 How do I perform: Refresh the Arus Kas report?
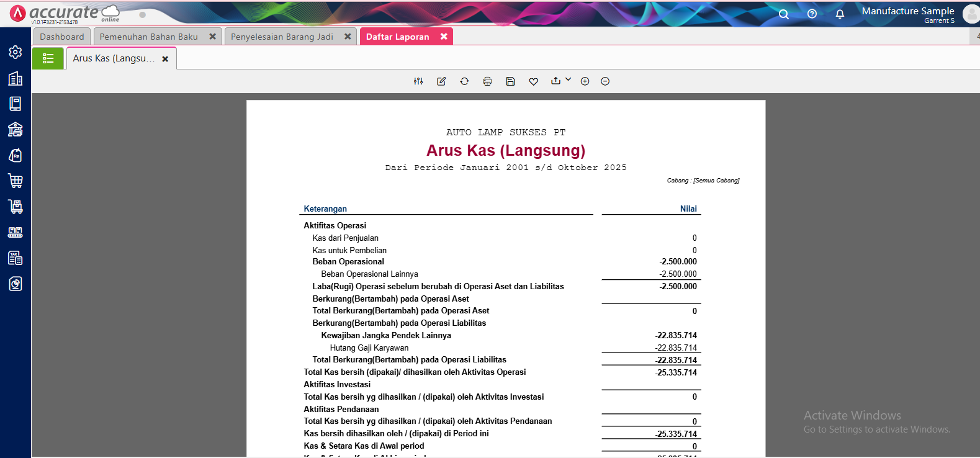464,81
